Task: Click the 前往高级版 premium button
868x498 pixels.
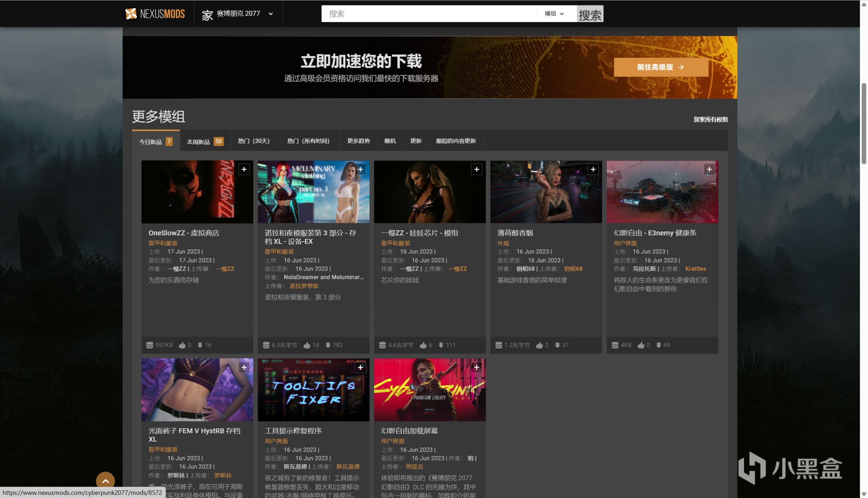Action: click(x=661, y=67)
